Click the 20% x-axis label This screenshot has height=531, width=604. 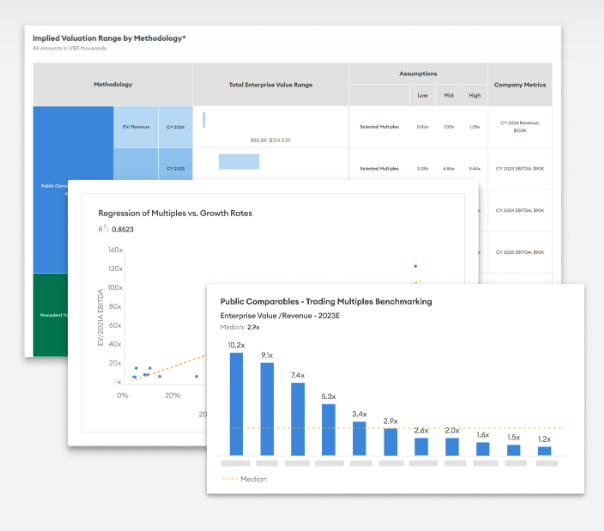coord(173,395)
